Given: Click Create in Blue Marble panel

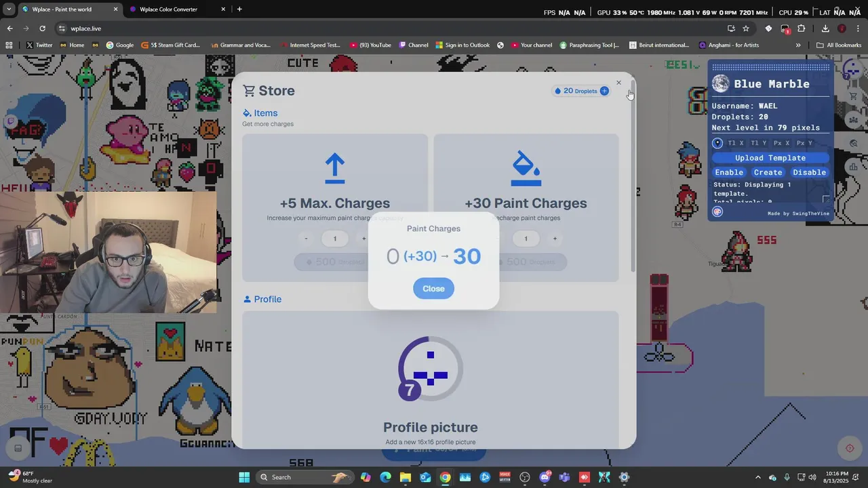Looking at the screenshot, I should (768, 172).
